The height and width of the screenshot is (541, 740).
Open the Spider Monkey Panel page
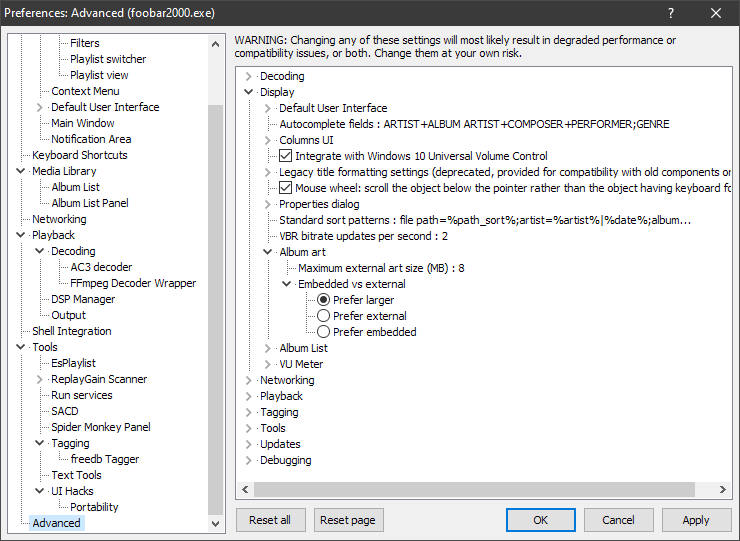101,427
